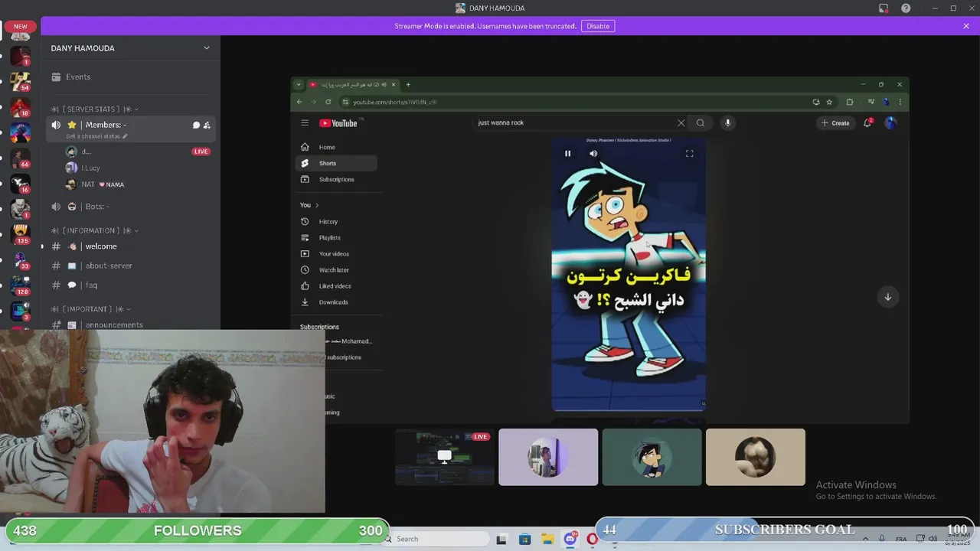
Task: Clear the YouTube search text
Action: coord(681,123)
